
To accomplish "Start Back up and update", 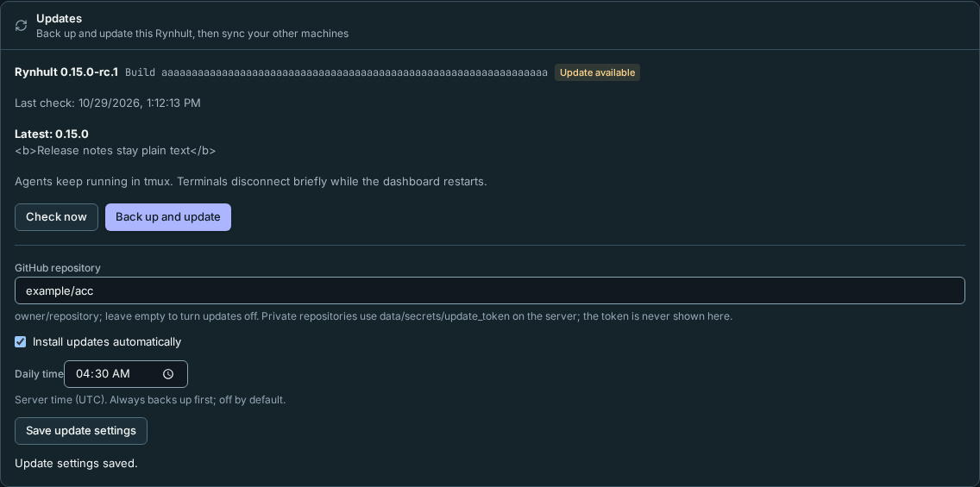I will (x=168, y=217).
